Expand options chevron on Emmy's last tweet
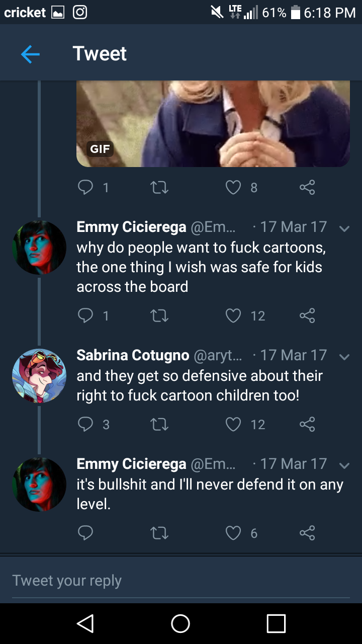Screen dimensions: 362x644 click(x=344, y=465)
